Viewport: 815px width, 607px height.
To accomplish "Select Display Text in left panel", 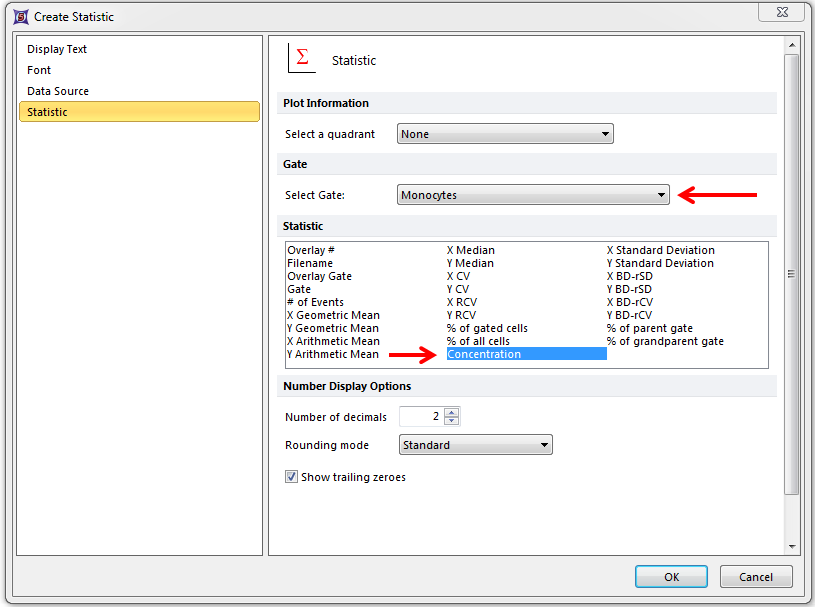I will 57,49.
